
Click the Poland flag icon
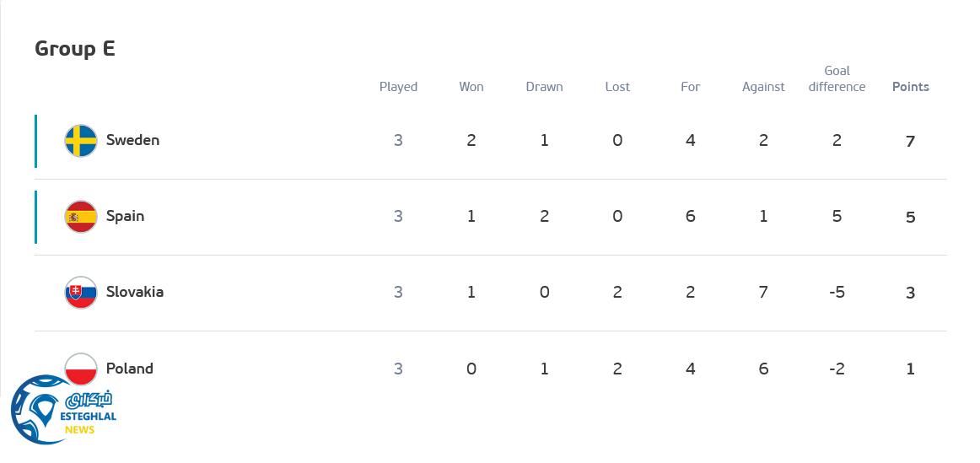(81, 366)
